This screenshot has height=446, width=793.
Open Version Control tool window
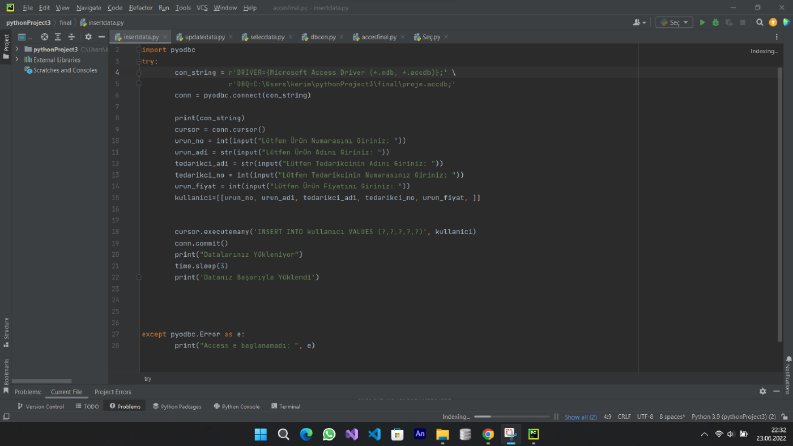click(40, 406)
